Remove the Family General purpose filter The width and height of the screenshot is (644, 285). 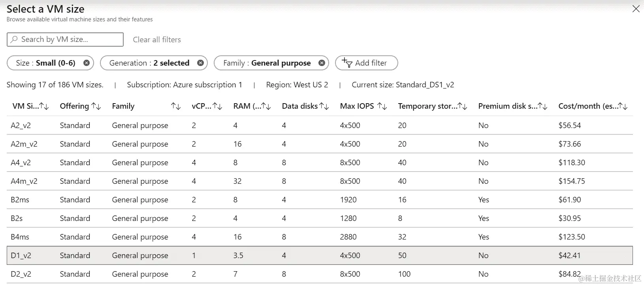coord(322,63)
